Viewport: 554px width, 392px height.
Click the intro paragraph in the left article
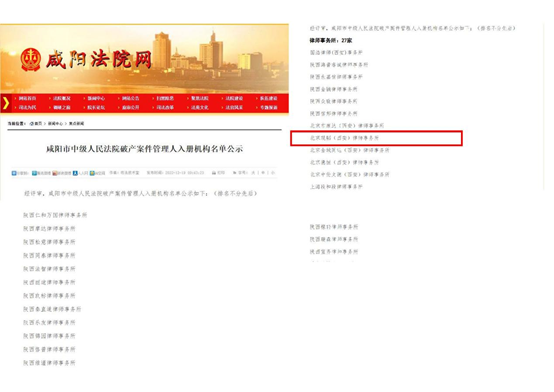coord(140,193)
